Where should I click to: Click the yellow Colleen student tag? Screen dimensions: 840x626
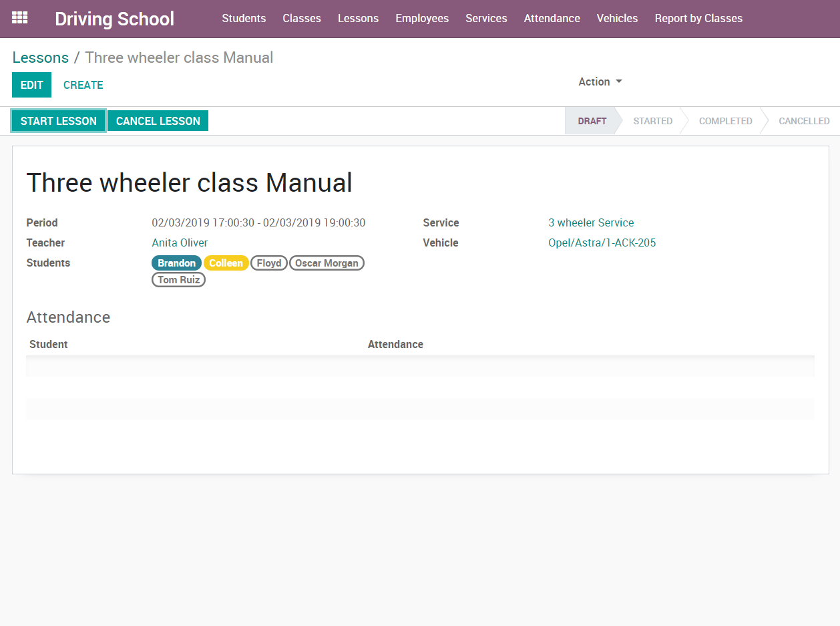226,263
